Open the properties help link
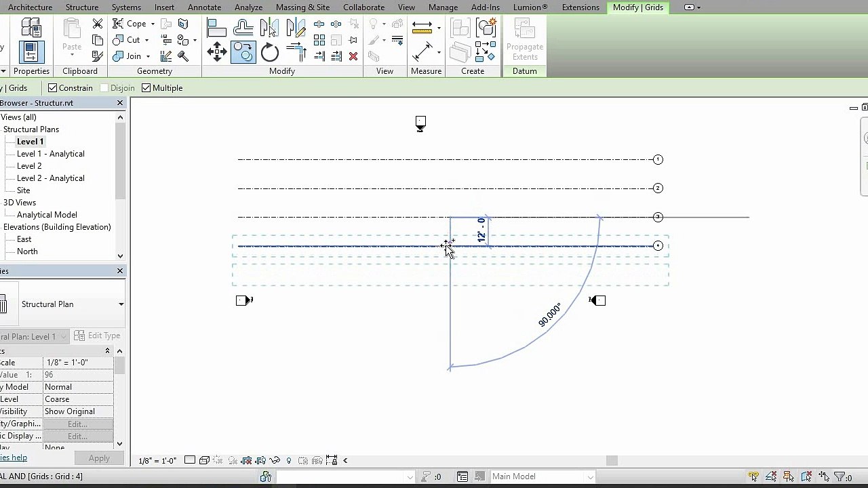Image resolution: width=868 pixels, height=488 pixels. [13, 457]
